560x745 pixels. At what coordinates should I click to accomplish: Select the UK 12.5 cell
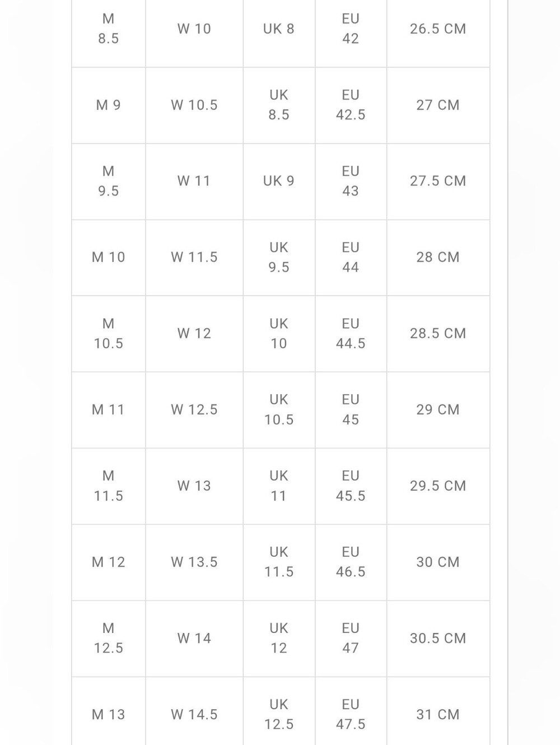pos(279,711)
